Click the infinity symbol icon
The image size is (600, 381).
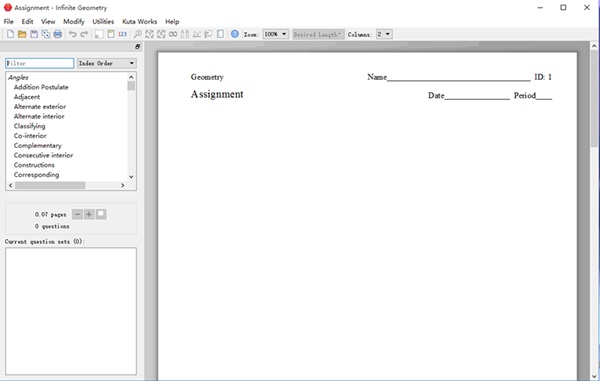pyautogui.click(x=173, y=34)
